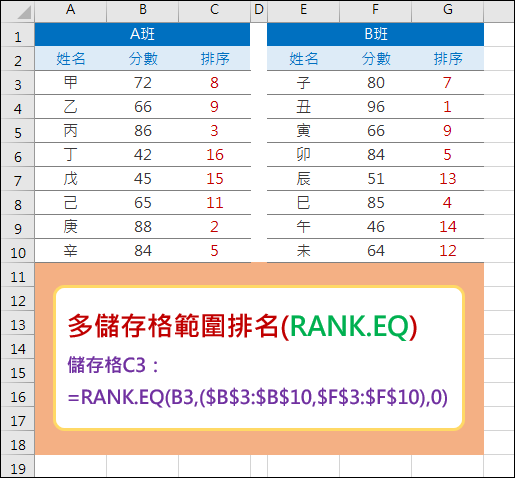The height and width of the screenshot is (478, 515).
Task: Select score cell 86
Action: point(143,131)
